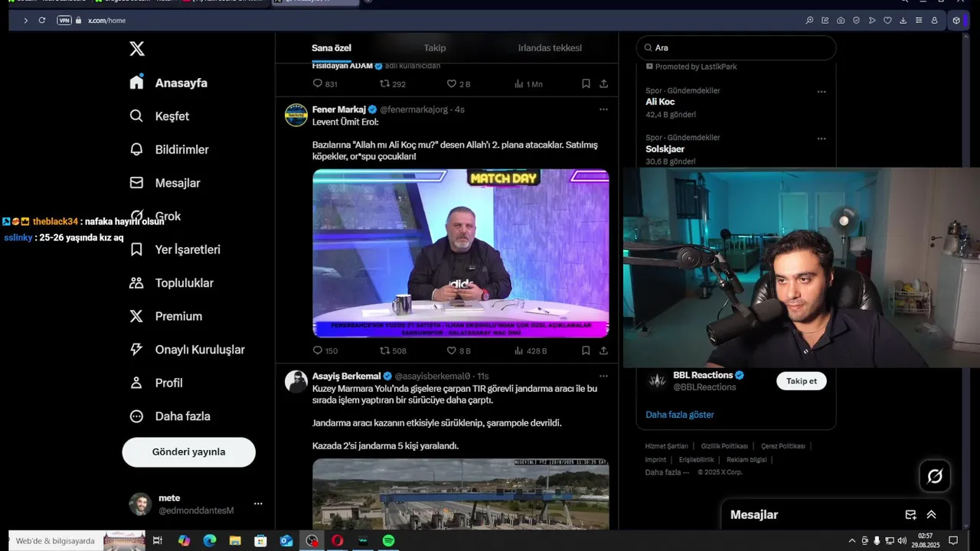Open Profil in the sidebar
The image size is (980, 551).
pos(156,383)
